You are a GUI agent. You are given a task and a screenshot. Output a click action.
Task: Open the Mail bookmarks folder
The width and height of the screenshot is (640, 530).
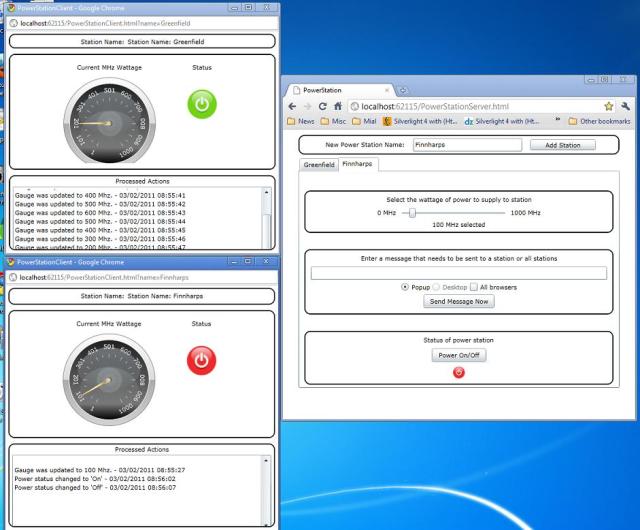coord(364,121)
